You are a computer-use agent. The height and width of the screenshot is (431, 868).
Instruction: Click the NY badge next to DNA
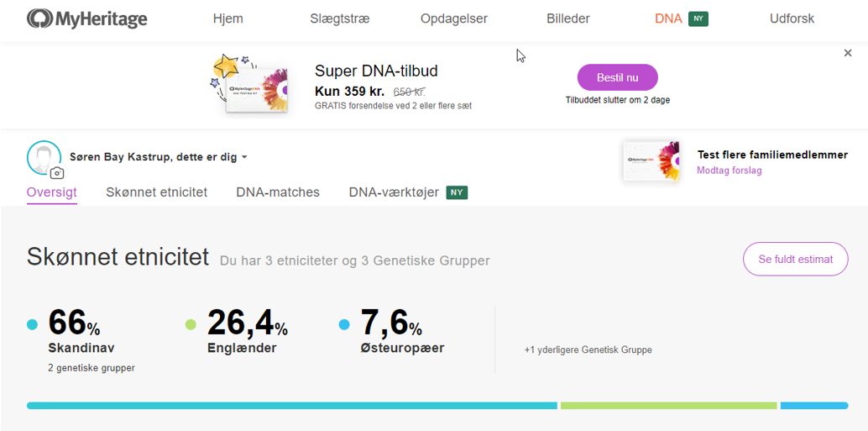[x=698, y=18]
